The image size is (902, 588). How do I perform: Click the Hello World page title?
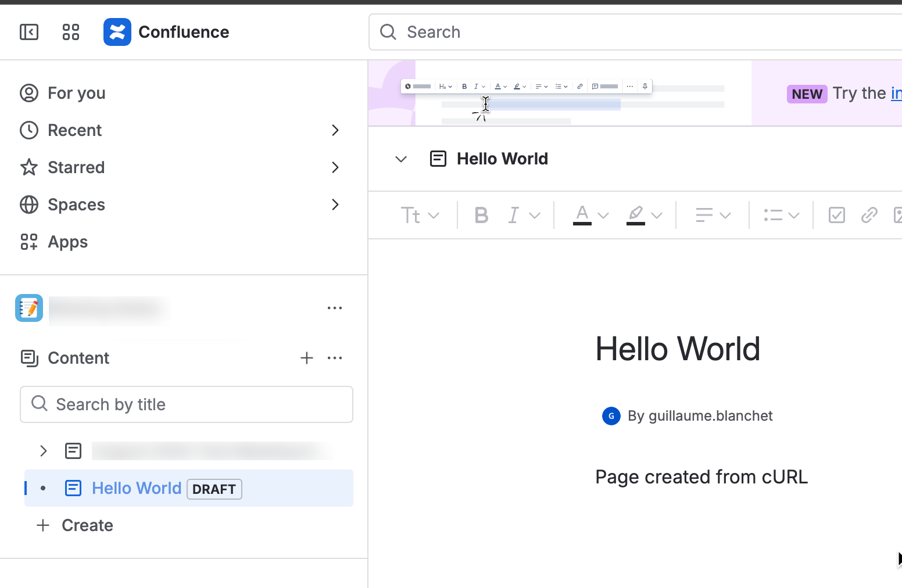(678, 349)
